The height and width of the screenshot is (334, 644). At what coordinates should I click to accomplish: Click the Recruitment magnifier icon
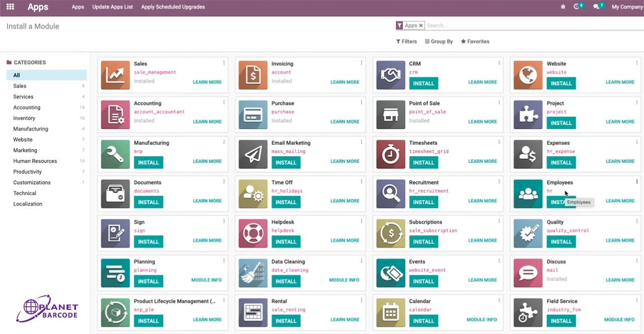(390, 194)
